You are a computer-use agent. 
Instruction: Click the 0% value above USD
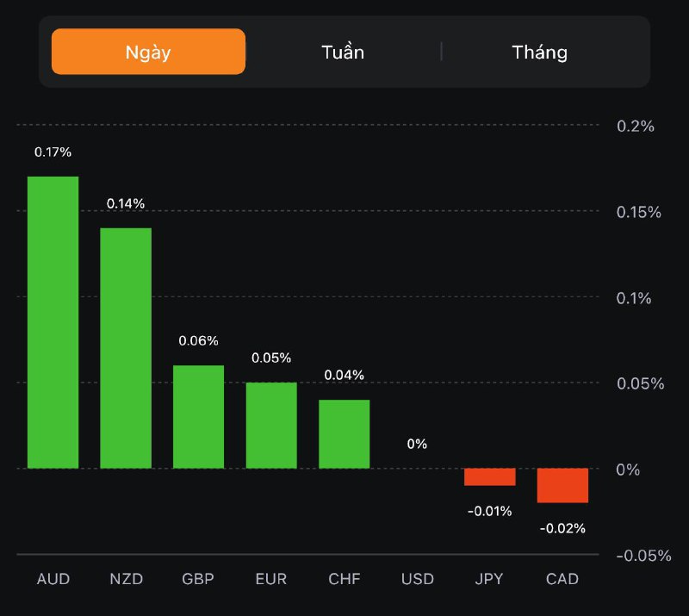coord(418,445)
